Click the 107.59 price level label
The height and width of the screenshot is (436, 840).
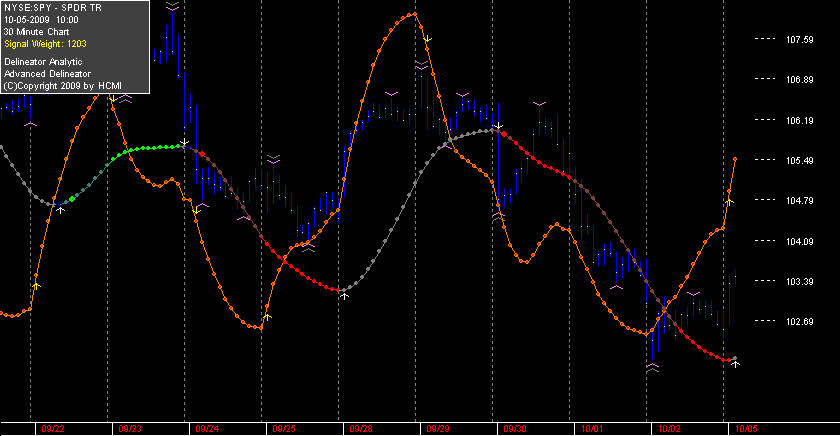click(x=799, y=40)
